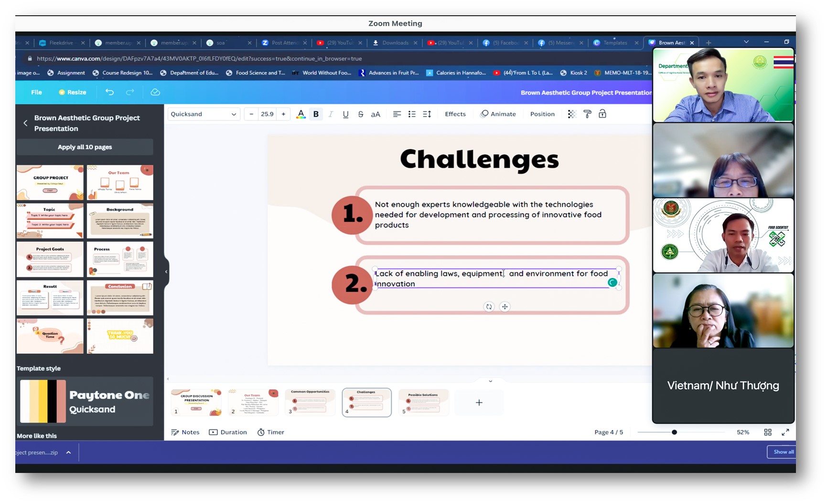The image size is (827, 504).
Task: Click Show all downloads button
Action: coord(782,452)
